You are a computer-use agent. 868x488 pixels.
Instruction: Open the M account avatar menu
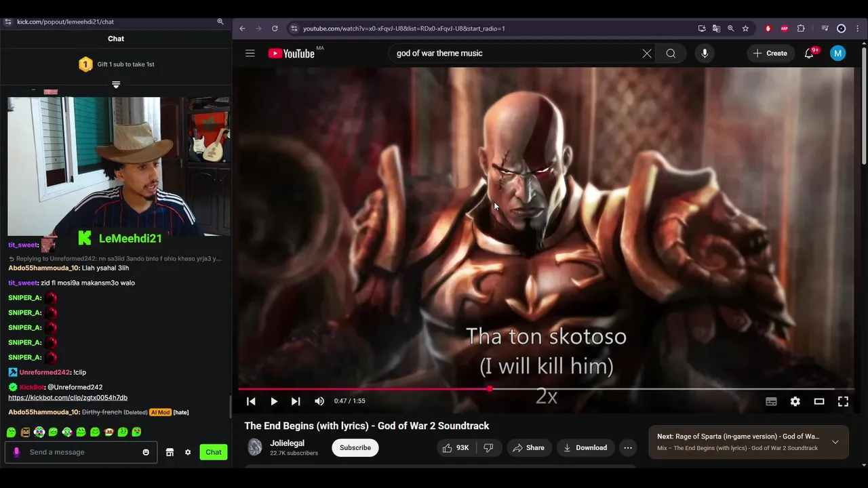point(838,54)
